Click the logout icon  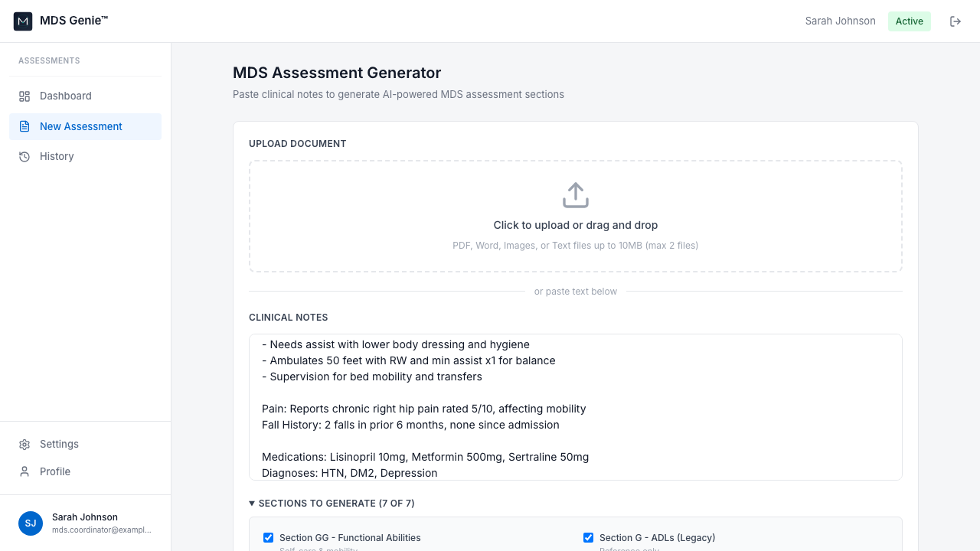coord(955,21)
